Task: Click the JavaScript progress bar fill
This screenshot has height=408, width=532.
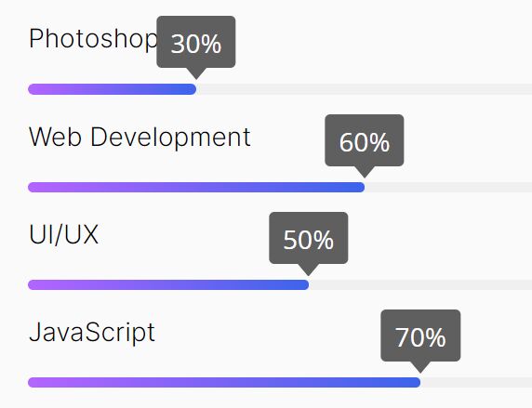Action: point(224,383)
